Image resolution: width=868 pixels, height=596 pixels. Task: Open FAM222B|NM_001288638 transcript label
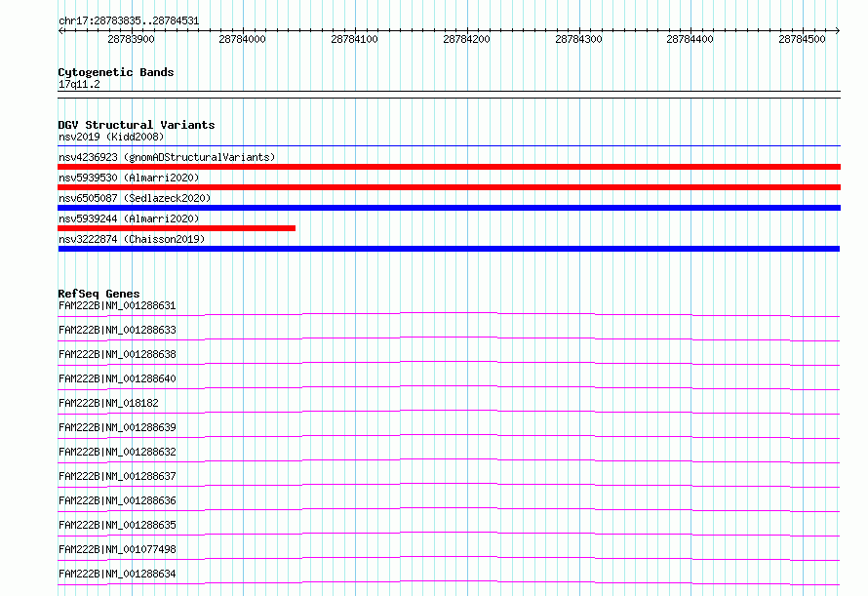pos(117,354)
